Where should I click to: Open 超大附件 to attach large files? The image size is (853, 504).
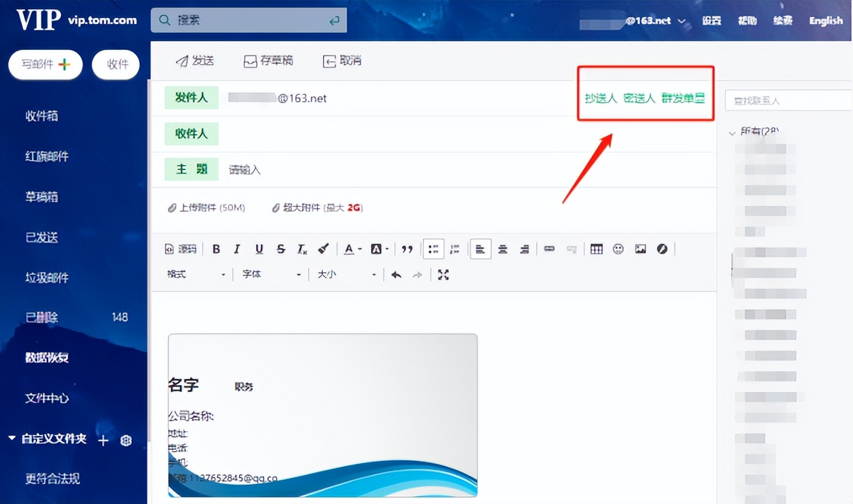pyautogui.click(x=302, y=208)
